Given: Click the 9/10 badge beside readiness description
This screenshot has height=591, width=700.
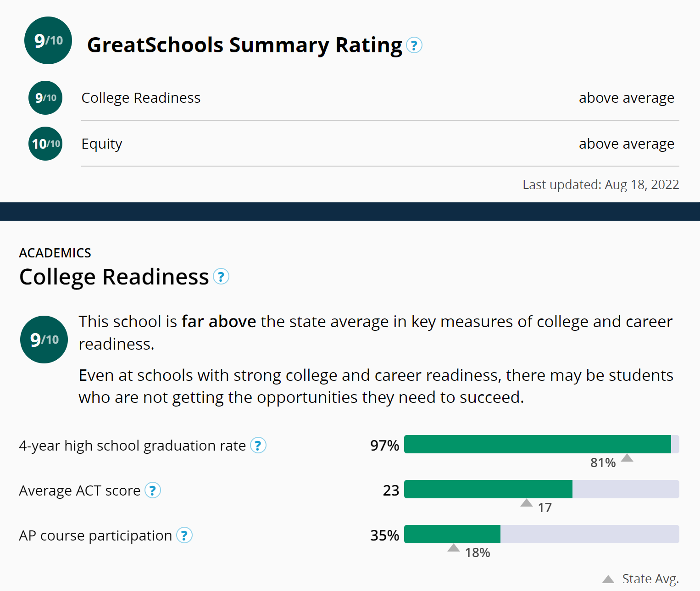Looking at the screenshot, I should [x=44, y=340].
